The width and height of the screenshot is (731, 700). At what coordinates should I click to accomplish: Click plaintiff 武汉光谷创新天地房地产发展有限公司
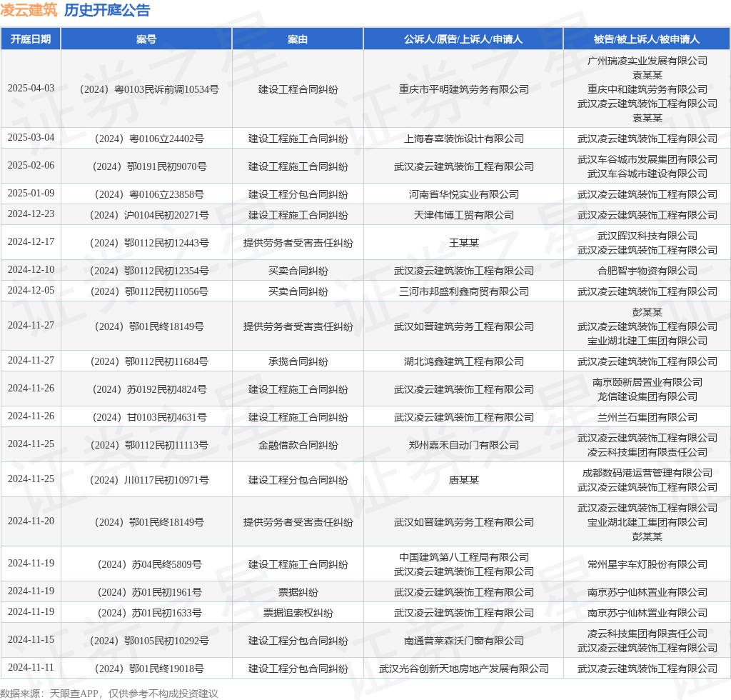463,669
